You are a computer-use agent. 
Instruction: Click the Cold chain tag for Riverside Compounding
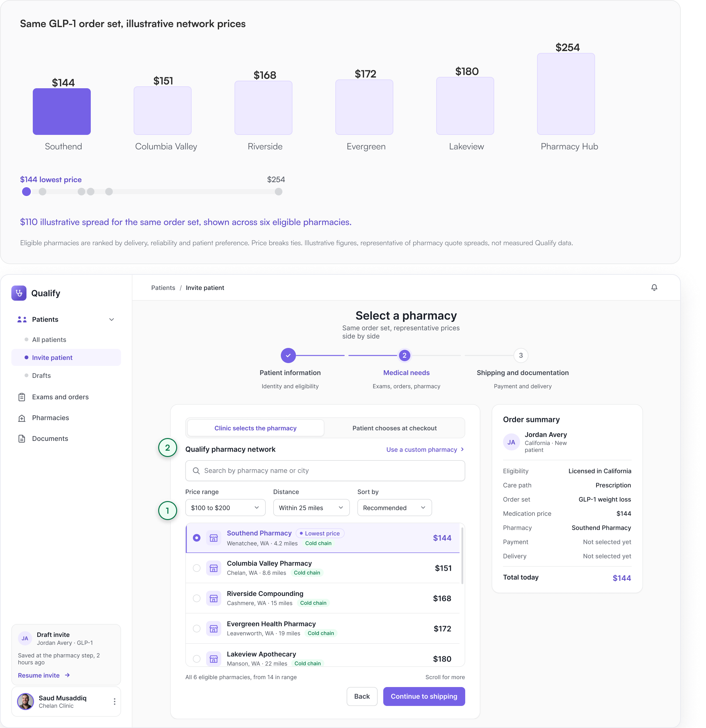[313, 603]
